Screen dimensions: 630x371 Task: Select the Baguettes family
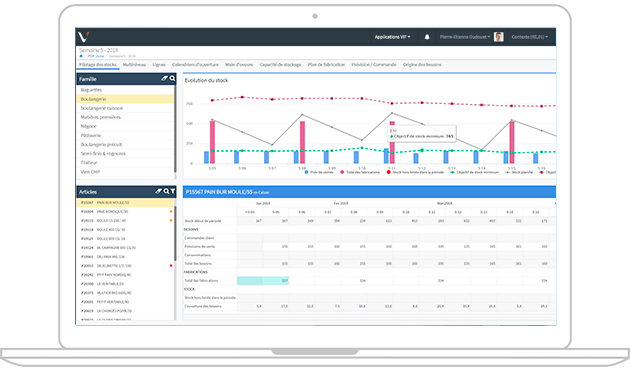click(125, 90)
